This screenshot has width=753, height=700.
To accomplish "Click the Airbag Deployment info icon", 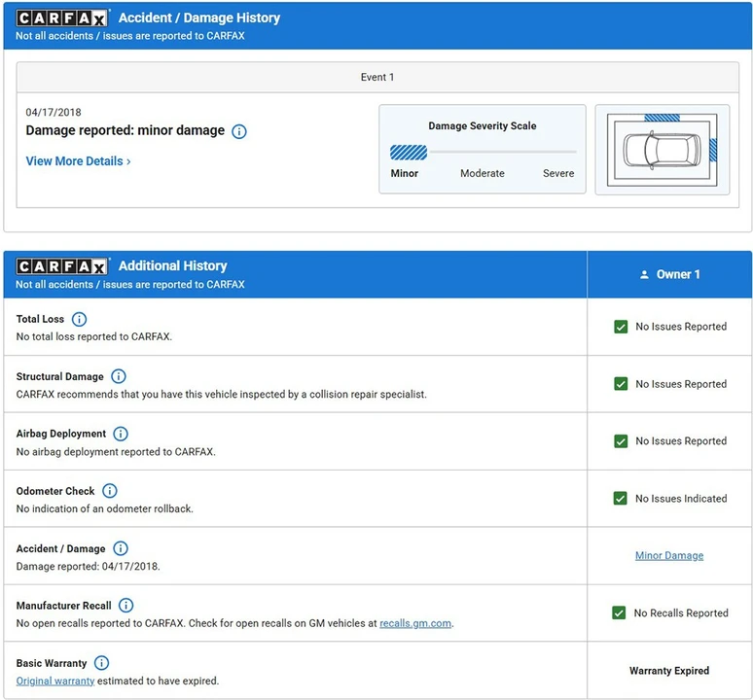I will (121, 434).
